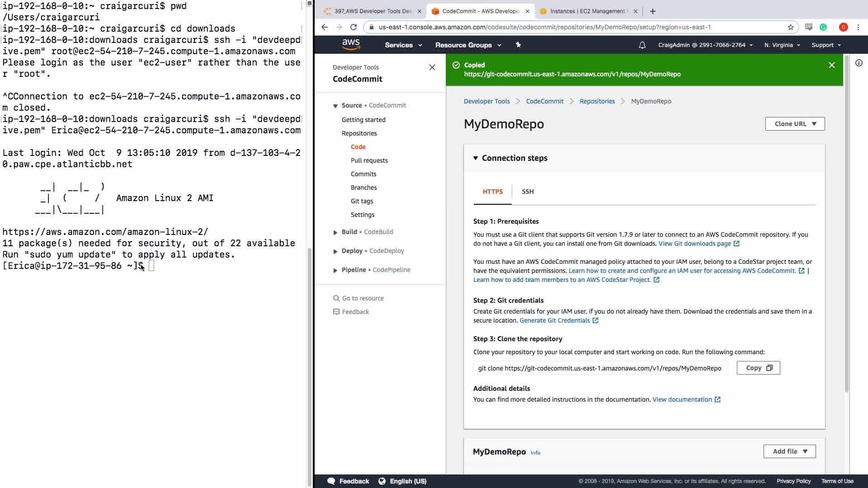Viewport: 868px width, 488px height.
Task: Expand the Build CodeBuild section
Action: click(x=335, y=232)
